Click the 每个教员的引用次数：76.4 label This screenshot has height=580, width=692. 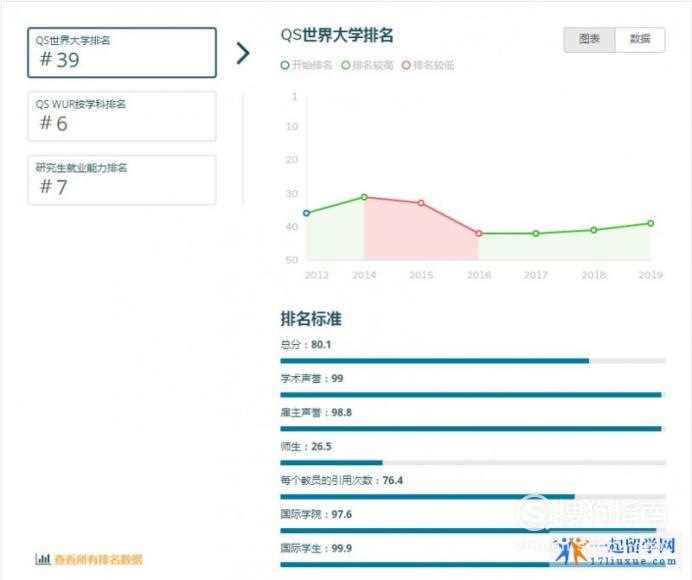coord(342,481)
